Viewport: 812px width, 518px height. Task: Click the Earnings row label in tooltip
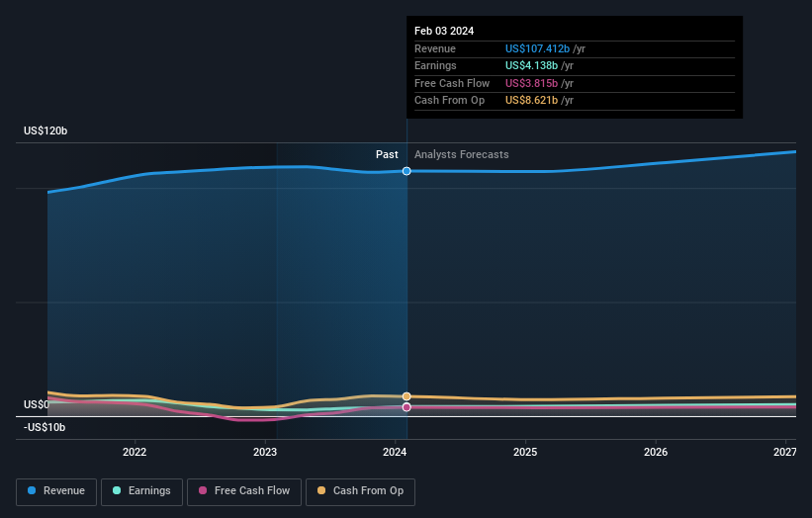click(x=435, y=65)
